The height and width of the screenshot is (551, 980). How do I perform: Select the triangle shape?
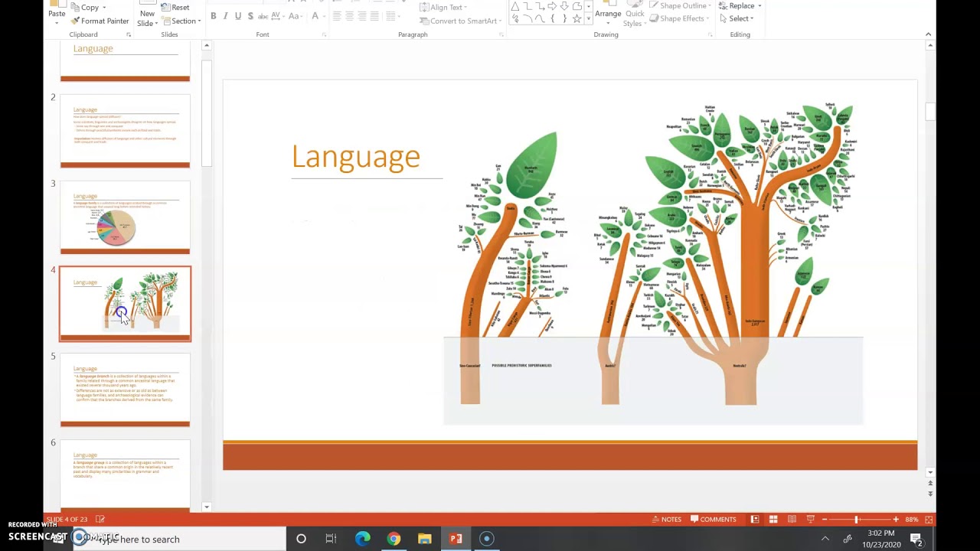pyautogui.click(x=516, y=7)
